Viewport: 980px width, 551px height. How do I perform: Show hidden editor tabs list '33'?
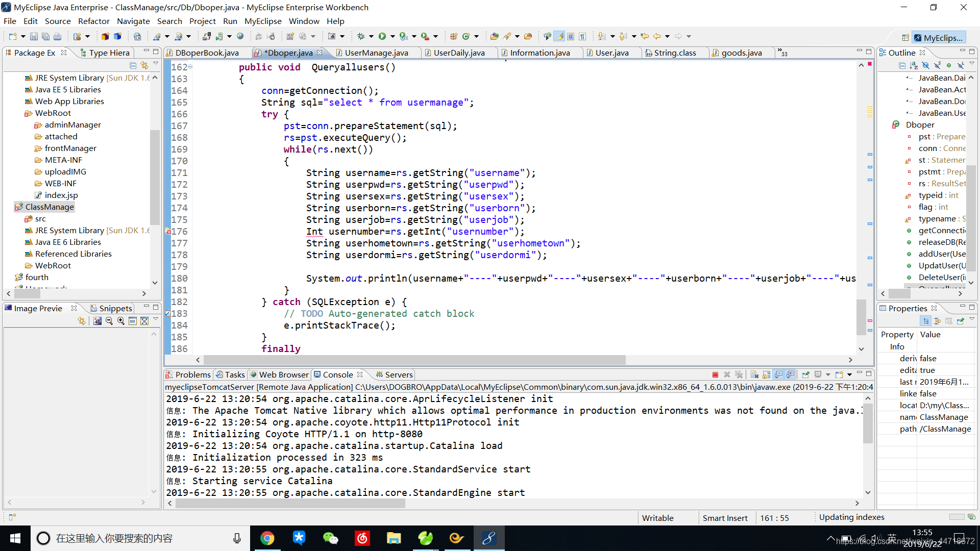[782, 53]
